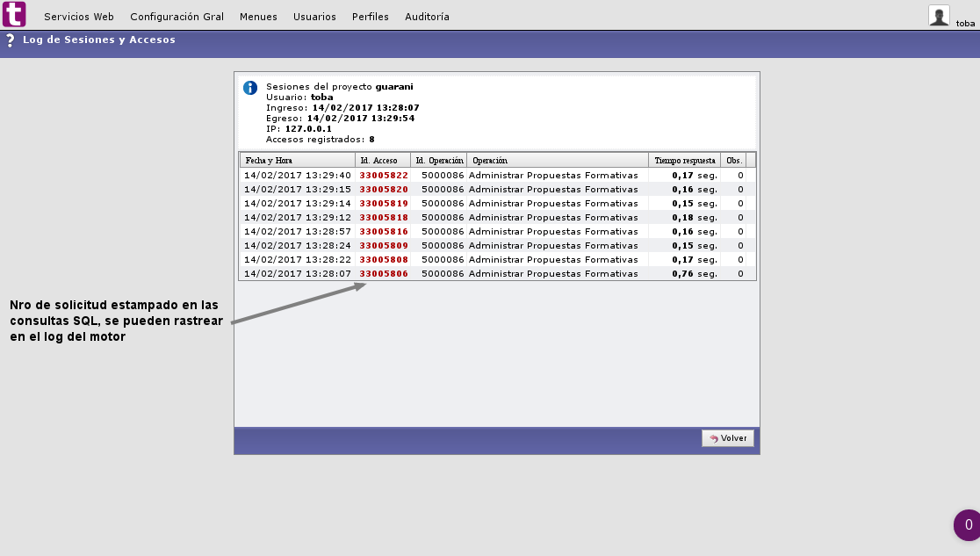This screenshot has height=556, width=980.
Task: Click the blue information icon
Action: pos(250,88)
